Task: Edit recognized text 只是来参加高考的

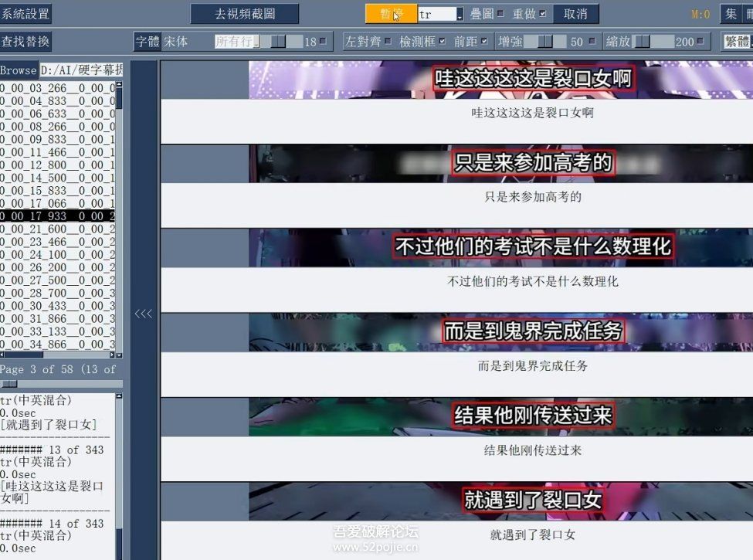Action: (x=533, y=197)
